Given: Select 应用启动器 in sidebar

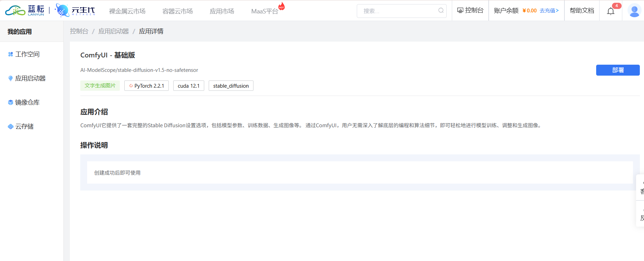Looking at the screenshot, I should (x=30, y=78).
